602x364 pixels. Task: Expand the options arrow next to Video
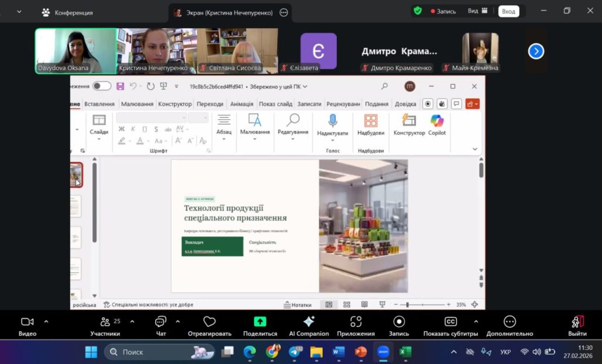[46, 322]
